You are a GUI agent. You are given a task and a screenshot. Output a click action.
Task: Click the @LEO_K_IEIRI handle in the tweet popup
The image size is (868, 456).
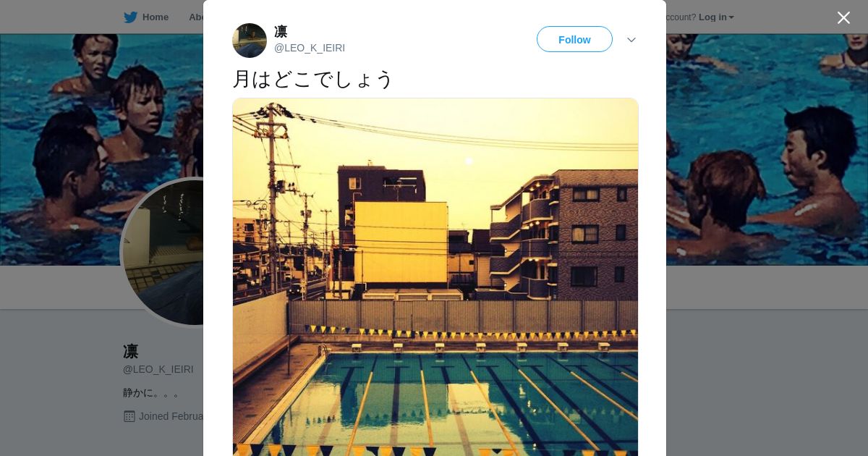[310, 48]
